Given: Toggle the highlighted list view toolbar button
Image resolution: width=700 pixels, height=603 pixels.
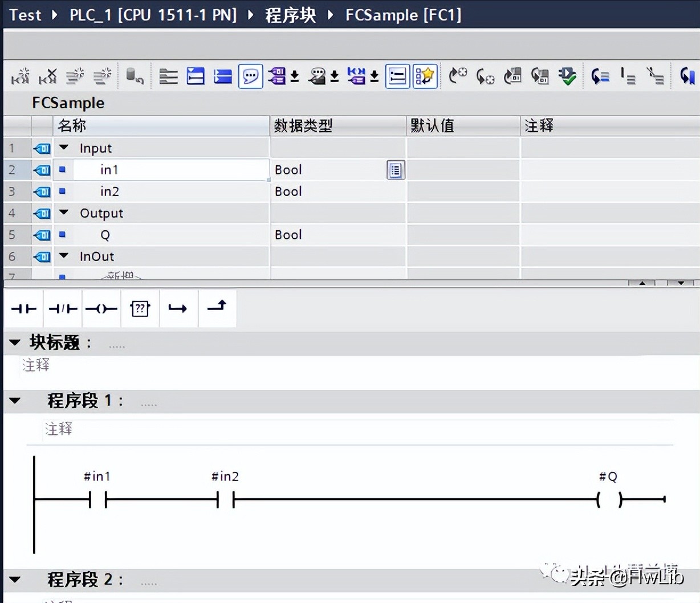Looking at the screenshot, I should [397, 76].
